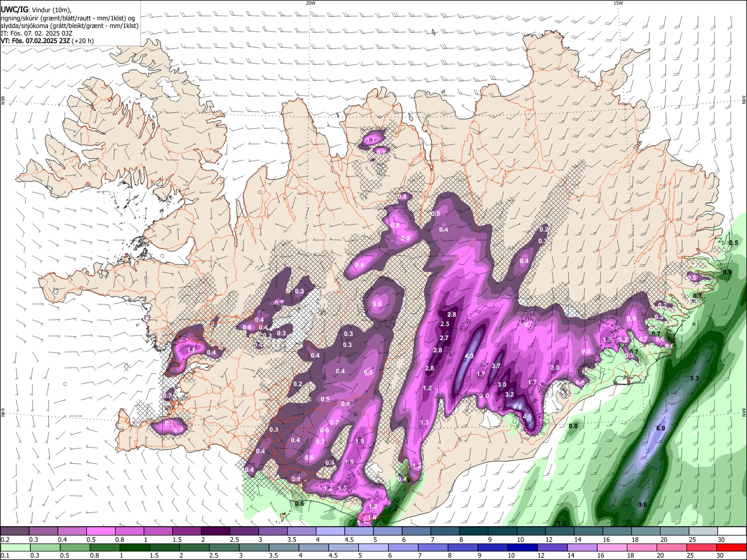Click the 3.0 snowfall value on map

502,384
